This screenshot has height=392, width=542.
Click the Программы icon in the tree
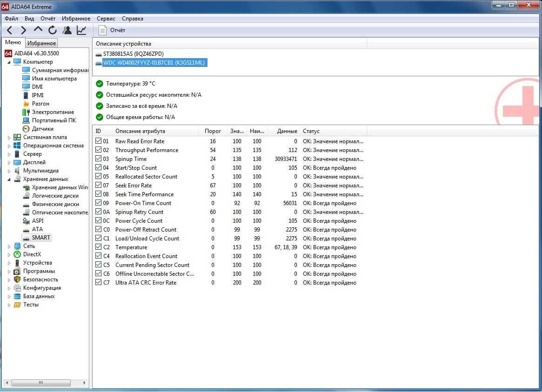click(17, 271)
